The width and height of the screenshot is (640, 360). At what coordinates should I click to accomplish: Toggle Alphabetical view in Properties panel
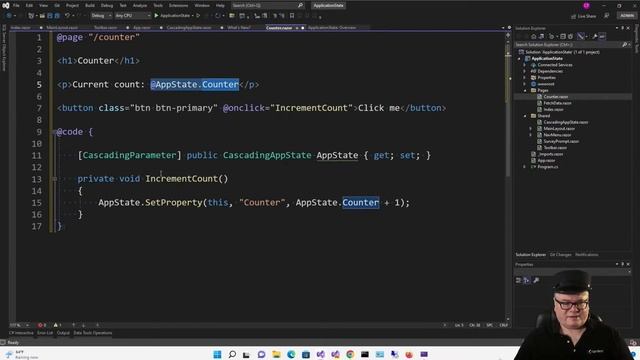coord(527,280)
